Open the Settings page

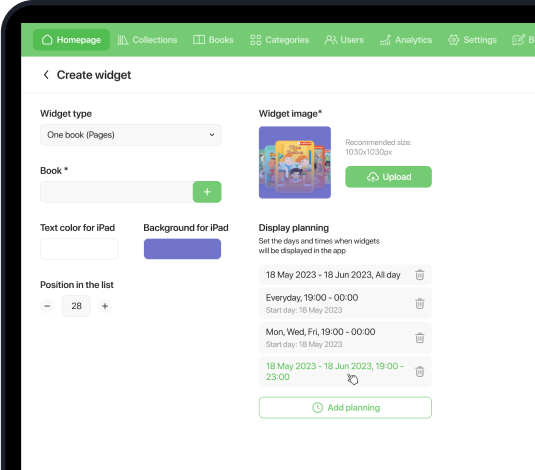pyautogui.click(x=472, y=40)
